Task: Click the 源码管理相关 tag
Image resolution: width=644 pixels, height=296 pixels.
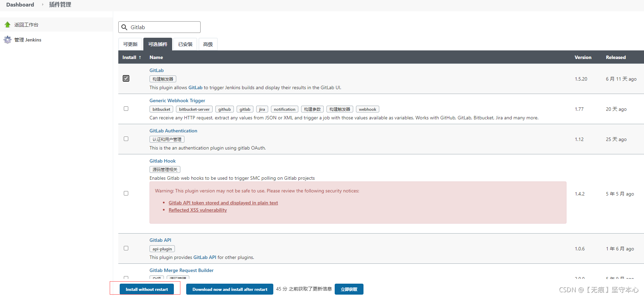Action: [165, 169]
